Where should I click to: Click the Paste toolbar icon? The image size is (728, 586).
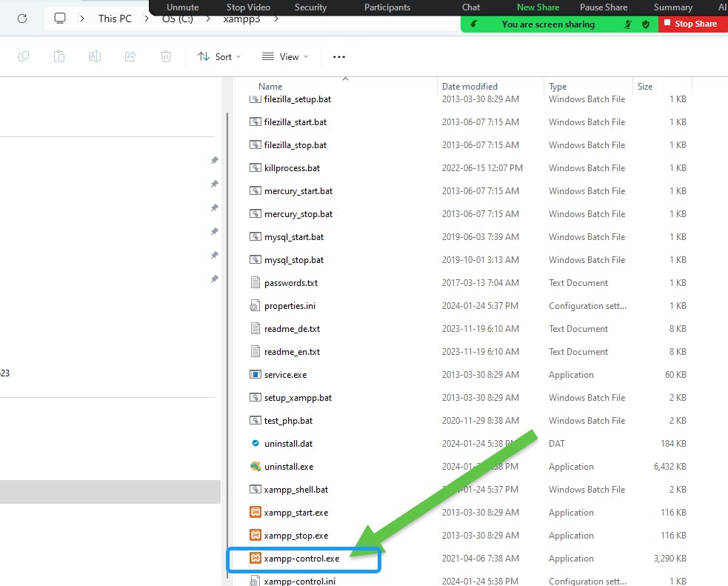point(59,56)
